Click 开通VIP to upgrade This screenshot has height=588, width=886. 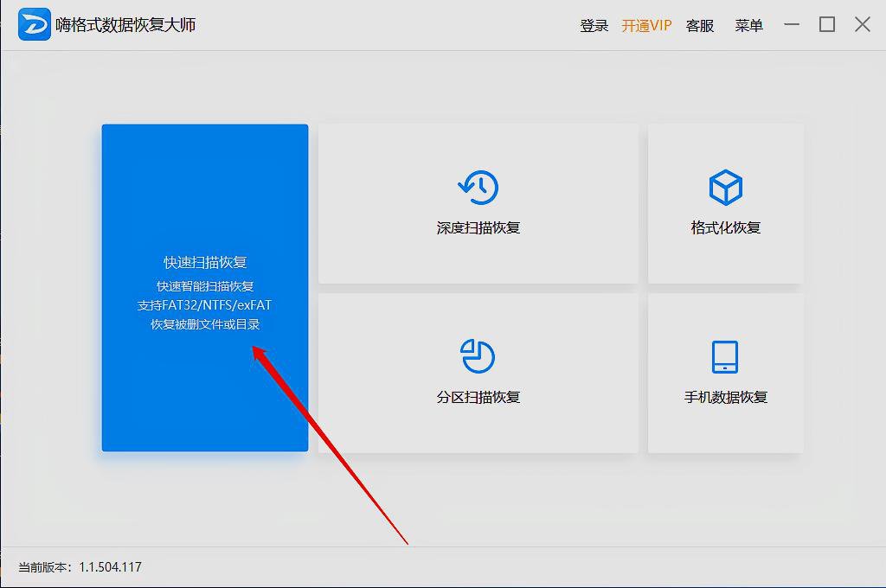[x=647, y=26]
